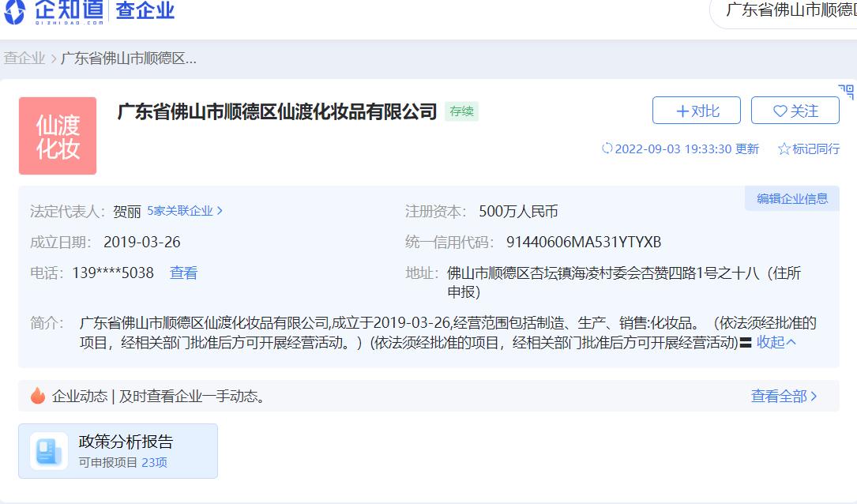Mark as peer with 标记同行 star

pos(808,149)
